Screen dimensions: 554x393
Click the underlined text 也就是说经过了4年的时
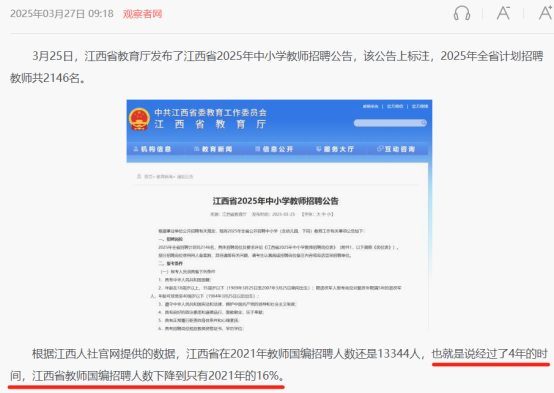point(490,353)
